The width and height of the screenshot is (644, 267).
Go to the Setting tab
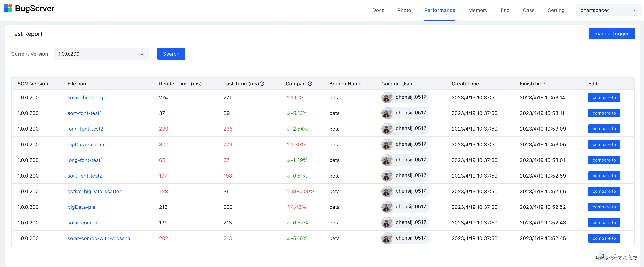(556, 10)
